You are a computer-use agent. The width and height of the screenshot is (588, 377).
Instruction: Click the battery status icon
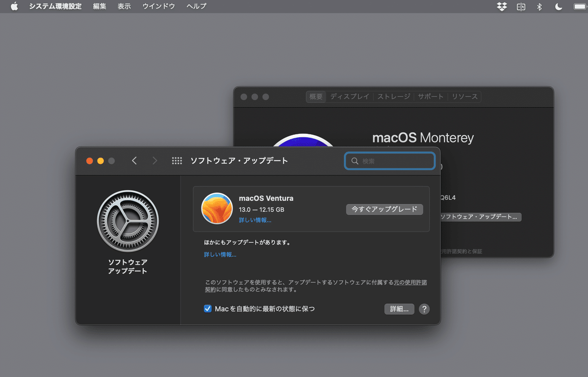tap(580, 6)
